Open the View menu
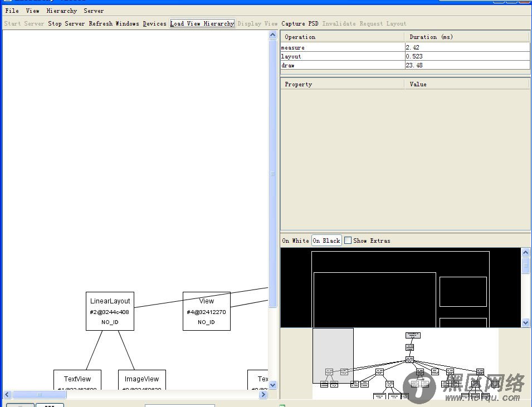This screenshot has height=407, width=532. pos(32,11)
